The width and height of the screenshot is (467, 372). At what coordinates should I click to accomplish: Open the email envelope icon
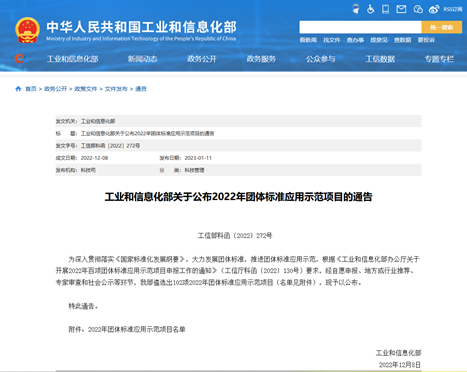click(x=401, y=9)
